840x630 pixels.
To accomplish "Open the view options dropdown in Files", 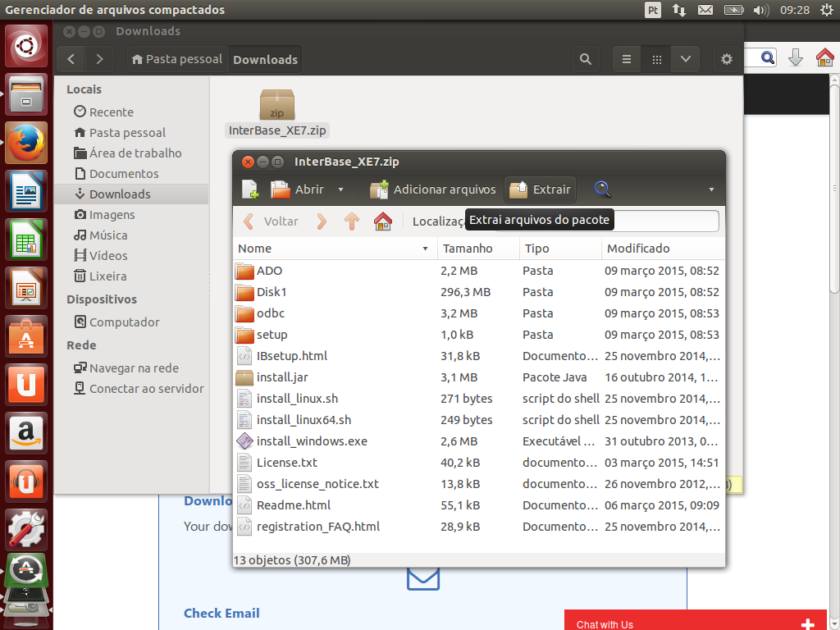I will tap(685, 59).
